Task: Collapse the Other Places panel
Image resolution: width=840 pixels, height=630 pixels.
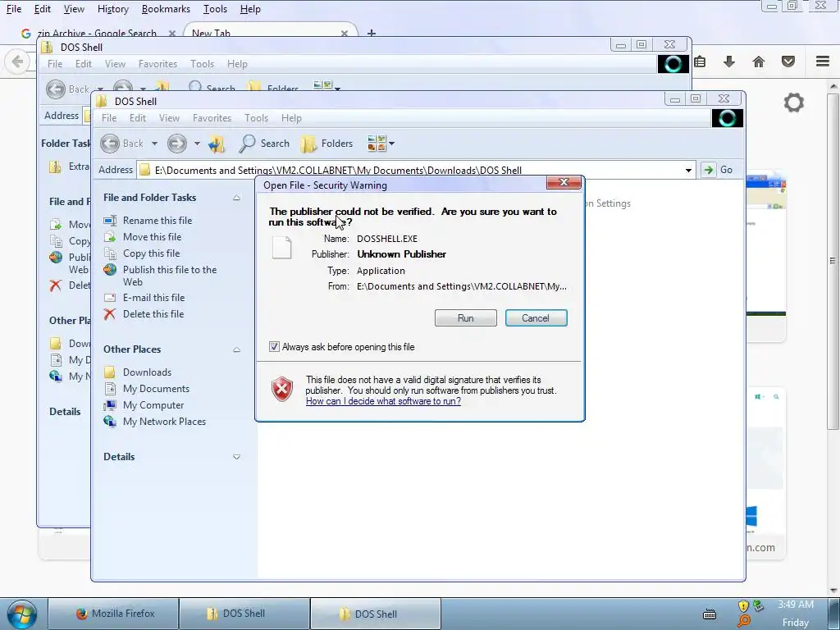Action: click(x=236, y=349)
